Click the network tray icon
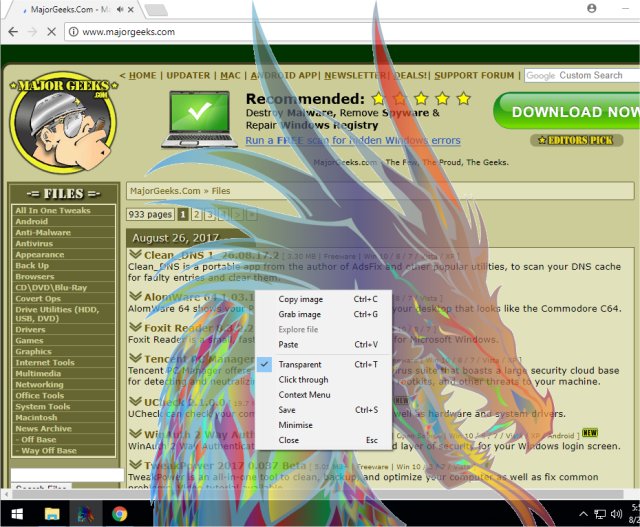The height and width of the screenshot is (527, 640). pyautogui.click(x=600, y=514)
